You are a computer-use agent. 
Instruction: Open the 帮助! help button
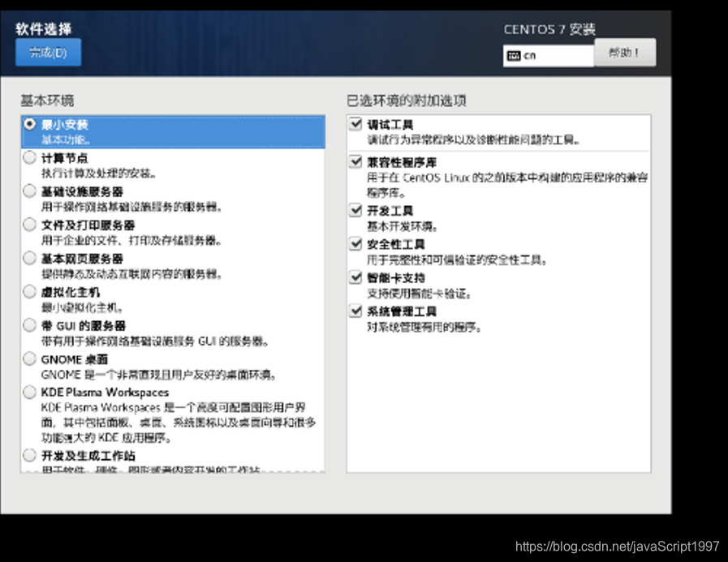pyautogui.click(x=624, y=53)
